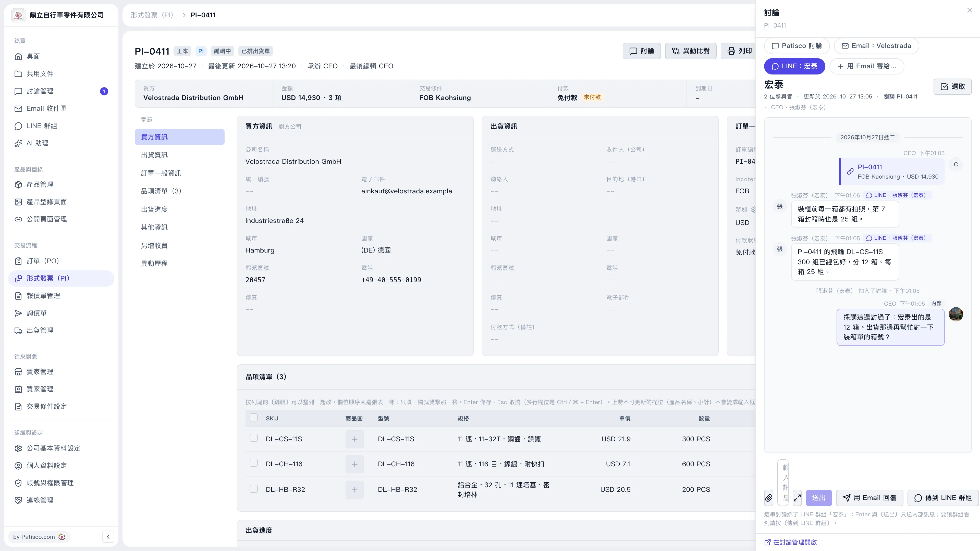Click the 異動比對 button

(x=691, y=51)
